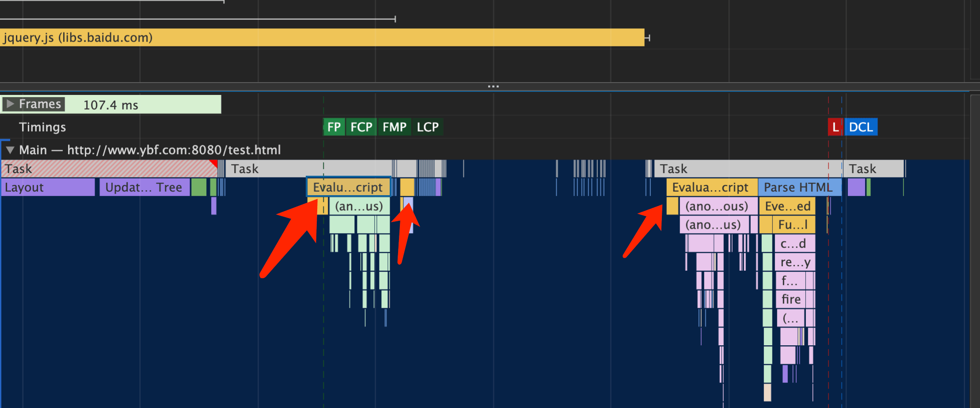The width and height of the screenshot is (980, 408).
Task: Select the Eve…ed event block
Action: click(787, 206)
